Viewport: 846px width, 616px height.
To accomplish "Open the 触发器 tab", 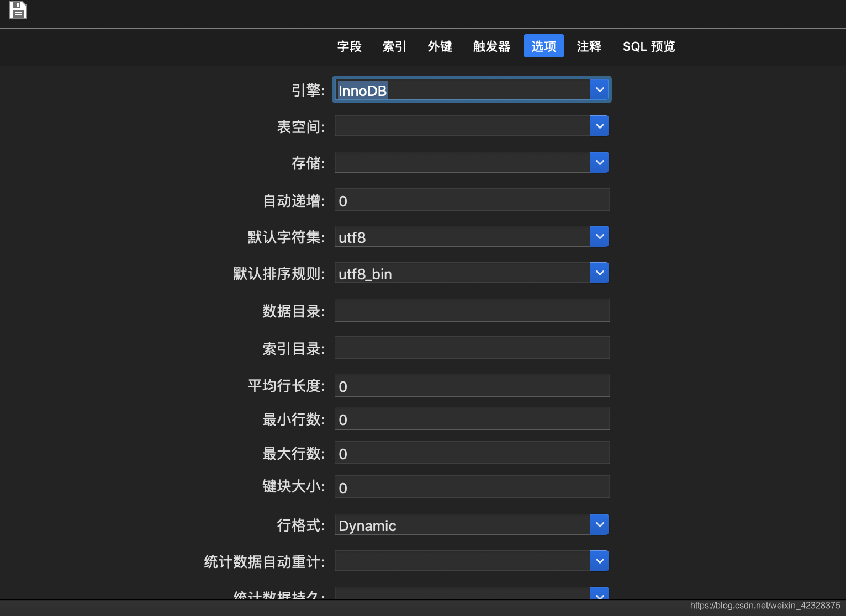I will pos(490,47).
